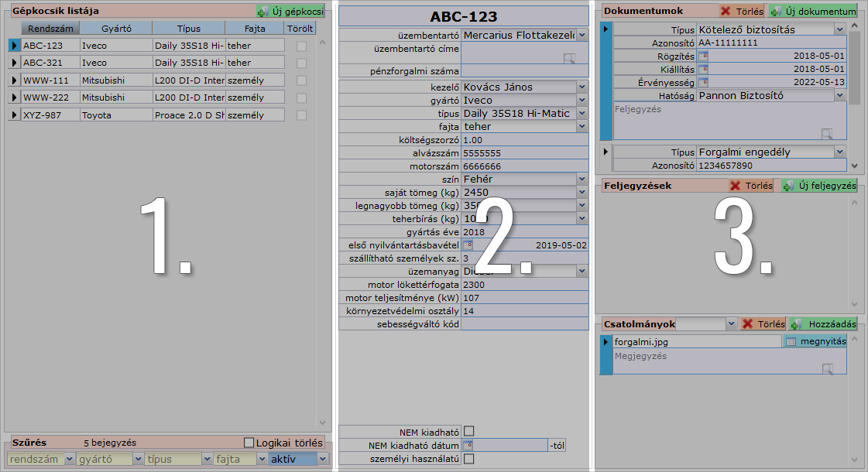
Task: Check the személyi használatú checkbox
Action: pyautogui.click(x=468, y=459)
